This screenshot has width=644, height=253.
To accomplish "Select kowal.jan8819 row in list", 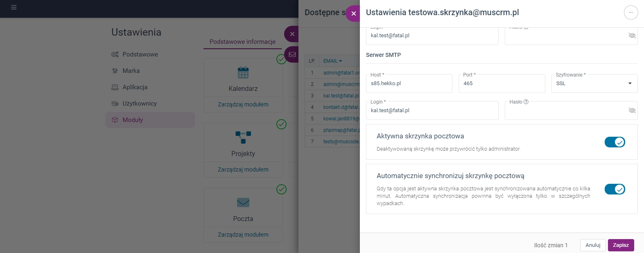I will [x=332, y=119].
